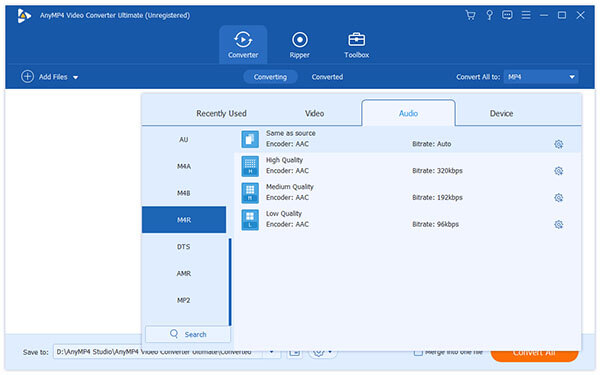Minimize the AnyMP4 window
Screen dimensions: 600x375
[544, 15]
